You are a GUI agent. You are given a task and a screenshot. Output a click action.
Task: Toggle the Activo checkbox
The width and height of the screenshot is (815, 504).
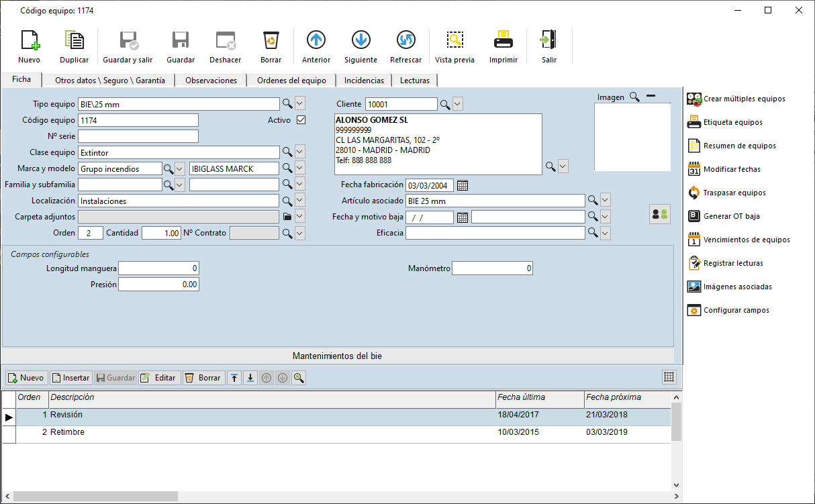point(301,120)
